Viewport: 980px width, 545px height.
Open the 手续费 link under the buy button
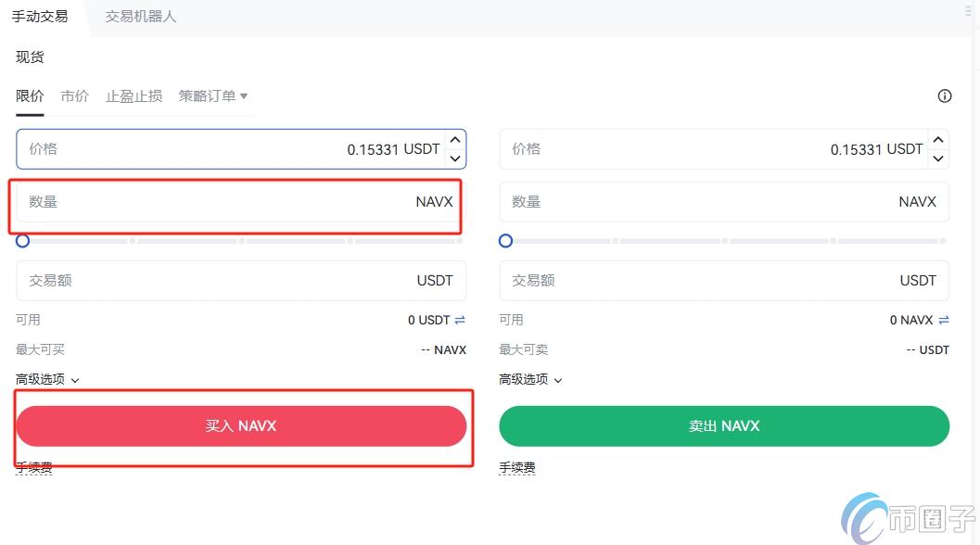(34, 468)
